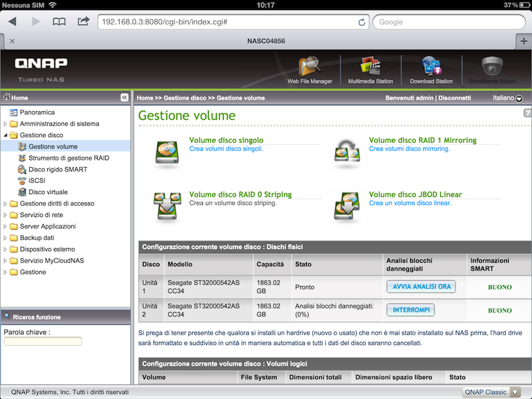Click the Parola chiave search field

pos(43,341)
